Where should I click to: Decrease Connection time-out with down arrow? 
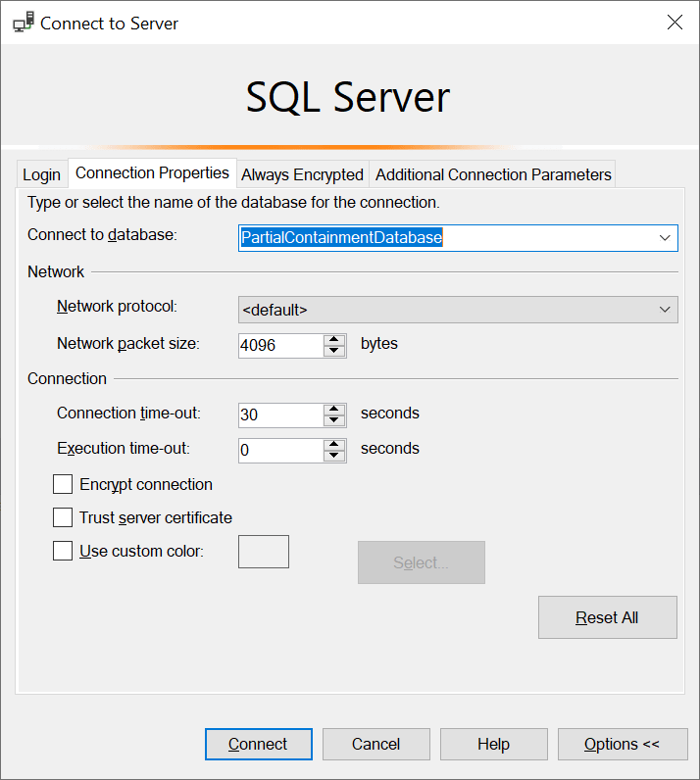click(x=334, y=420)
